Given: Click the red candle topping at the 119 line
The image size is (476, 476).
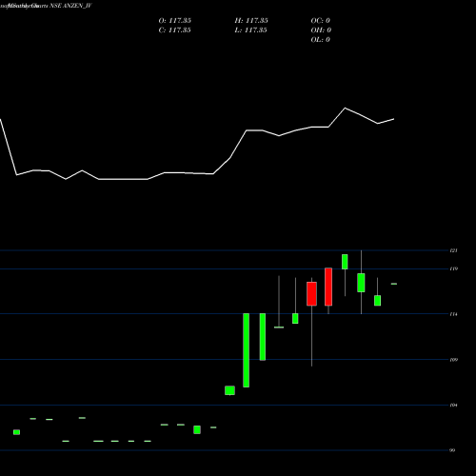Looking at the screenshot, I should click(x=328, y=287).
